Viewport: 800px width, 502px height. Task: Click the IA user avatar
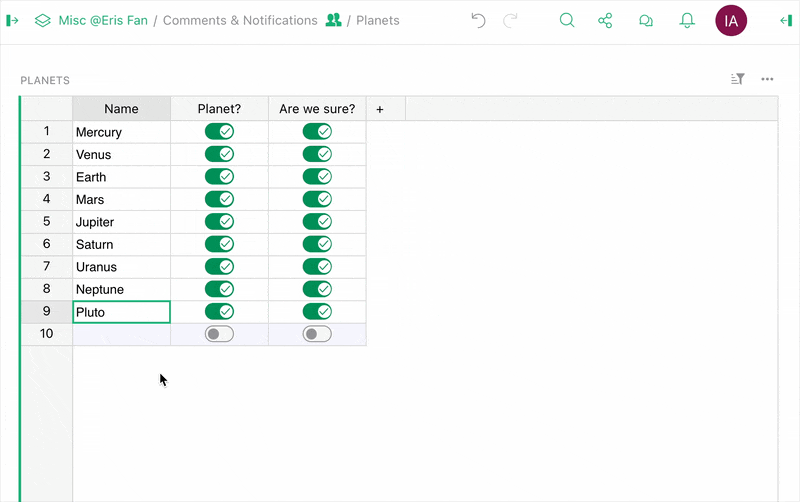(731, 20)
